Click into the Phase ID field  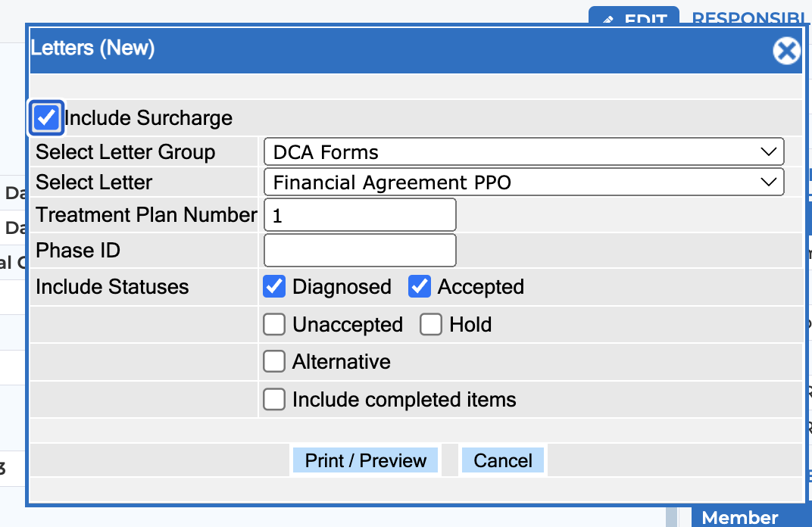pyautogui.click(x=360, y=250)
